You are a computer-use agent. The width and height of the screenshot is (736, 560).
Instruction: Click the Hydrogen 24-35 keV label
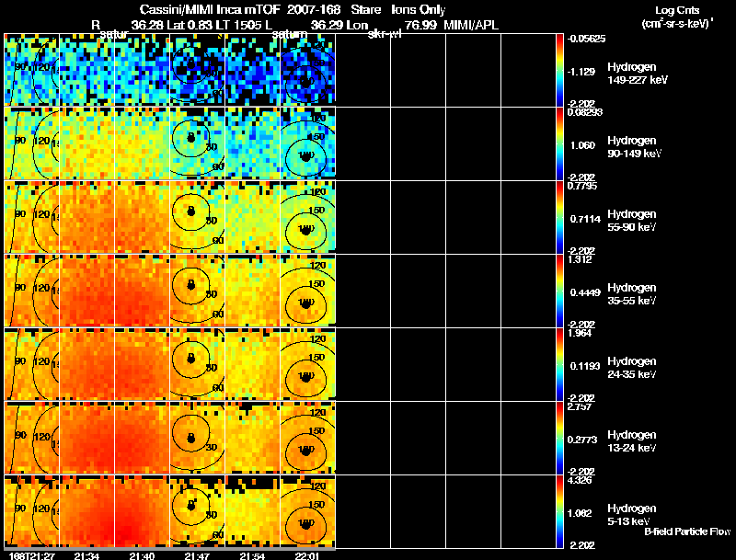point(632,368)
